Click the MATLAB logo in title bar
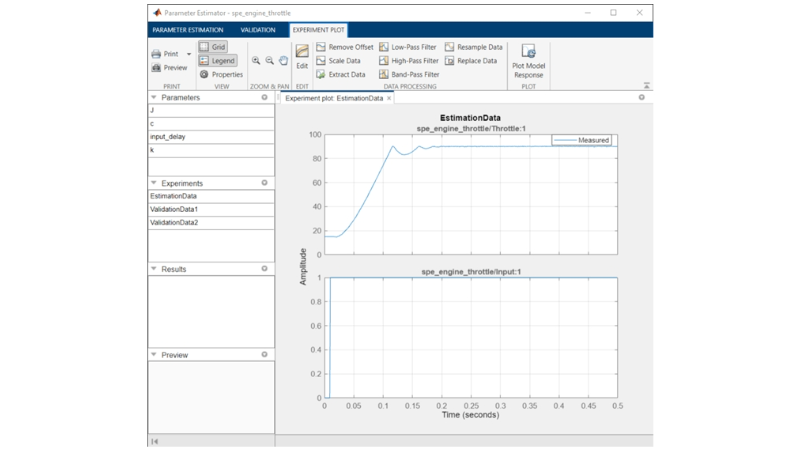This screenshot has height=453, width=800. 157,13
